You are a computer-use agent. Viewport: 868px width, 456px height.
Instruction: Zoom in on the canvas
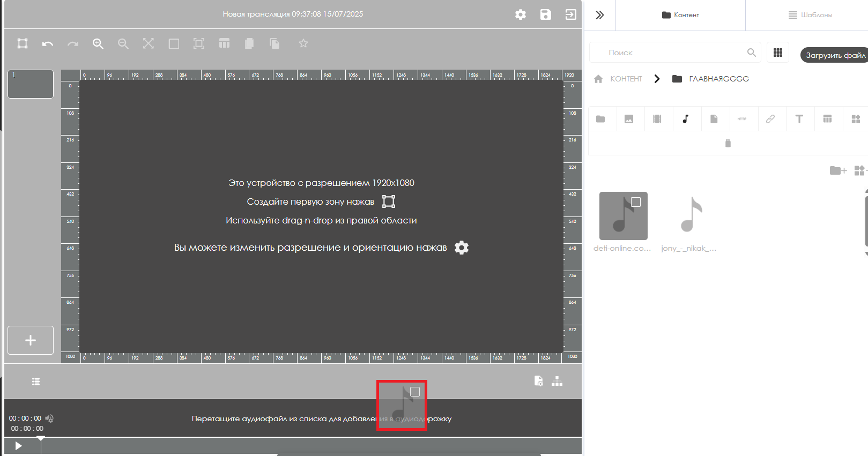98,44
